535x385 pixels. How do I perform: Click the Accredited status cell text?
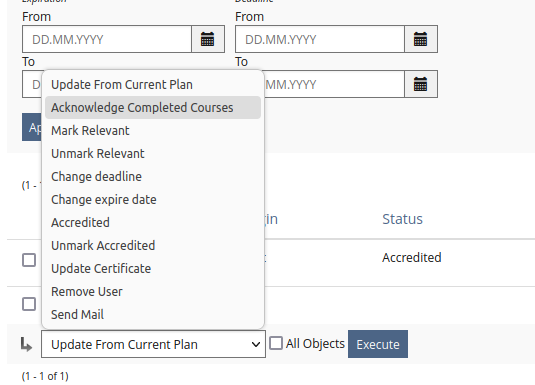(411, 257)
